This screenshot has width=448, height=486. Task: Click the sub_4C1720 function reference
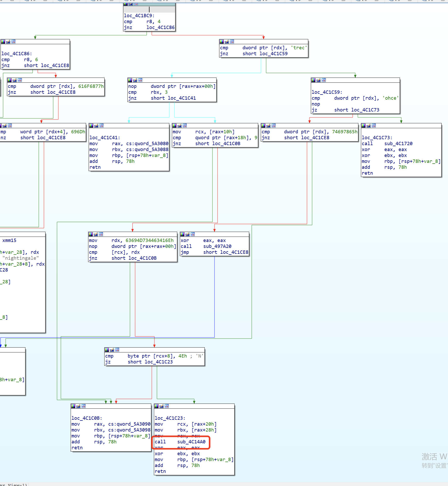pos(398,144)
